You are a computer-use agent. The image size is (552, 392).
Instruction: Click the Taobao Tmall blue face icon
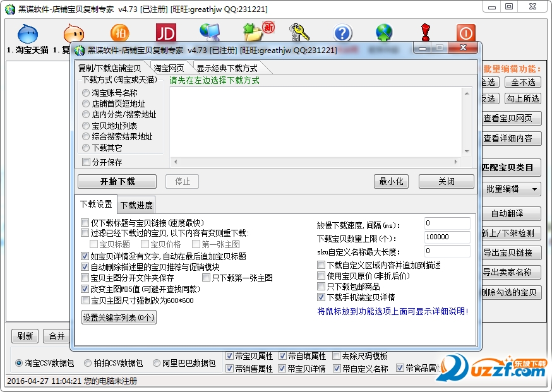point(27,33)
